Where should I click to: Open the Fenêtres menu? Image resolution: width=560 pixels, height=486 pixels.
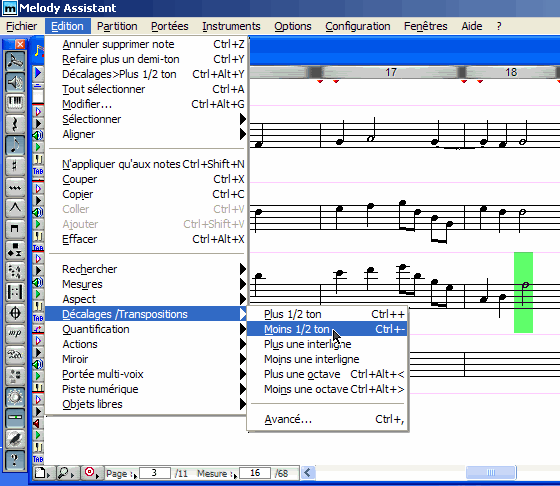(425, 26)
